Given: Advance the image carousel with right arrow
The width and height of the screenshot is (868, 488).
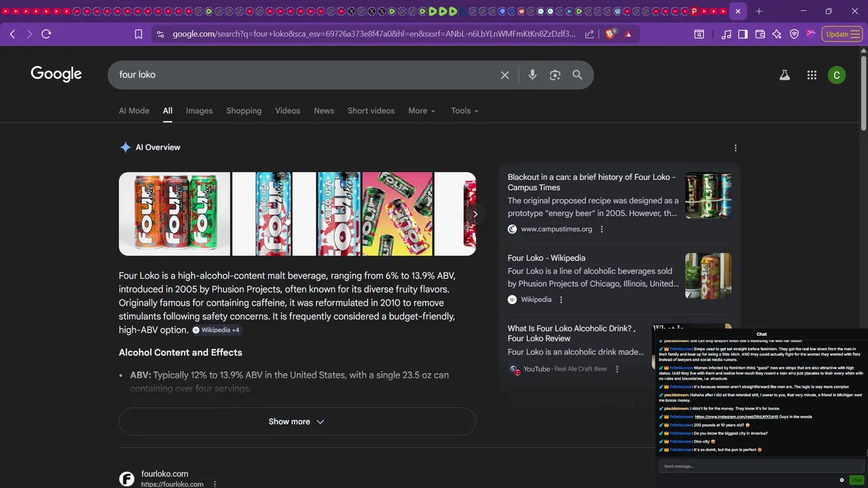Looking at the screenshot, I should point(475,214).
